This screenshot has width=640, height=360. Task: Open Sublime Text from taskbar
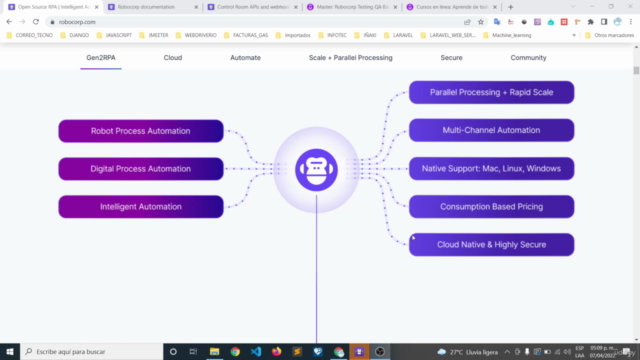297,351
